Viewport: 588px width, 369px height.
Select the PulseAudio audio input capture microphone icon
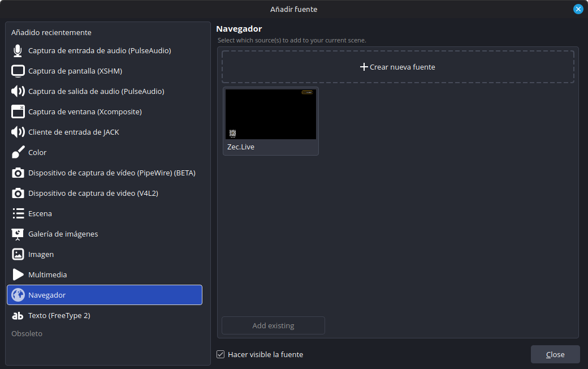(x=18, y=51)
